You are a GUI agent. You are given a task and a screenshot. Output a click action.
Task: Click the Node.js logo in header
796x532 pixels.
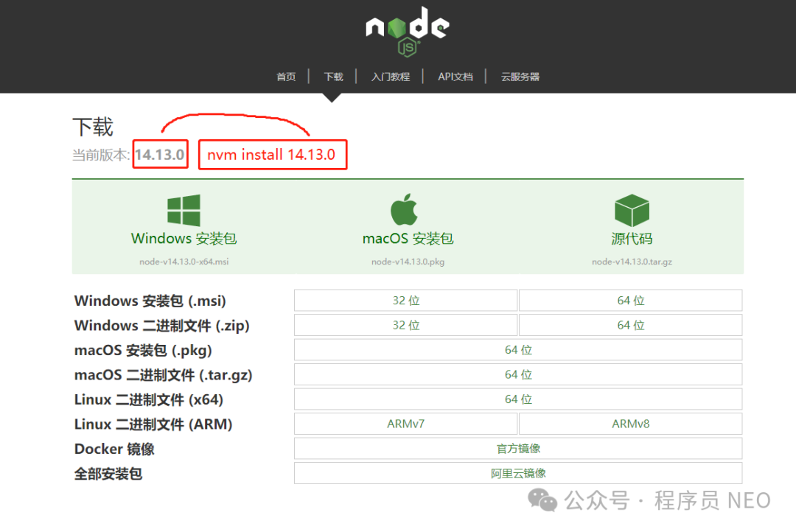pyautogui.click(x=408, y=32)
